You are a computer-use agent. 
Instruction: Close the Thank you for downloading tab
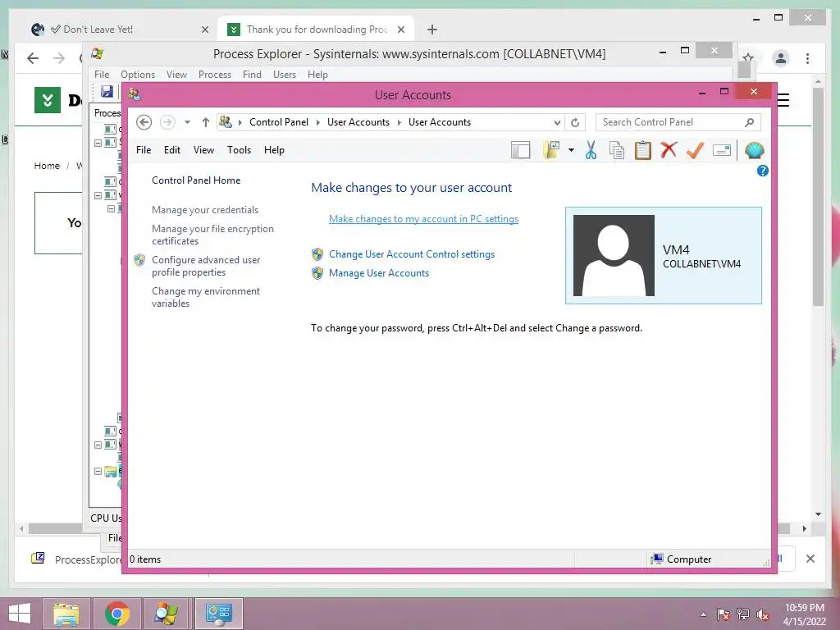400,30
